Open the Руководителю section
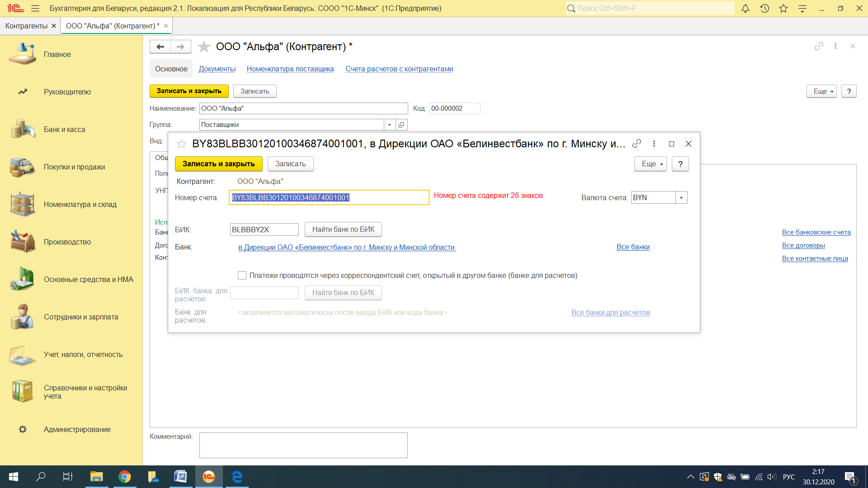 67,92
